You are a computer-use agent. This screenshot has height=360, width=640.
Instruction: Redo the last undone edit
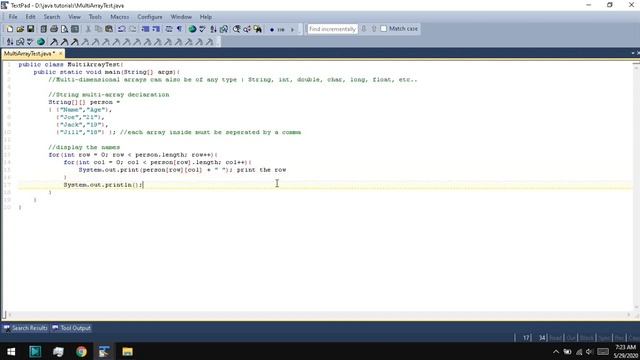(x=132, y=29)
